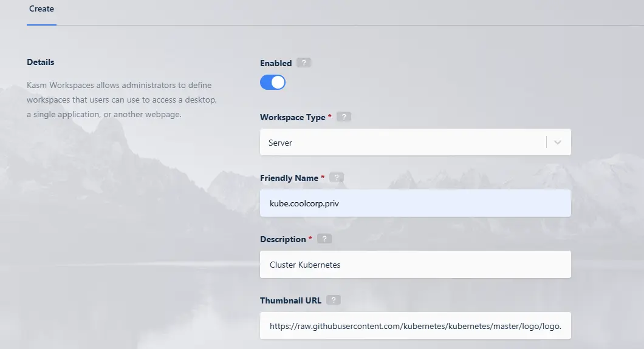This screenshot has height=349, width=644.
Task: Click the Details section heading
Action: (x=41, y=62)
